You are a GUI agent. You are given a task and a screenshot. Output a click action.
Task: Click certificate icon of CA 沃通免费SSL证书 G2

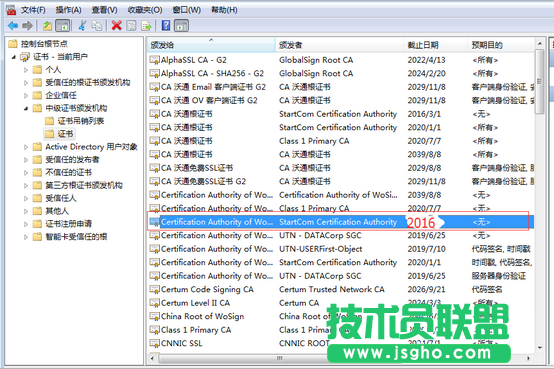click(x=154, y=181)
